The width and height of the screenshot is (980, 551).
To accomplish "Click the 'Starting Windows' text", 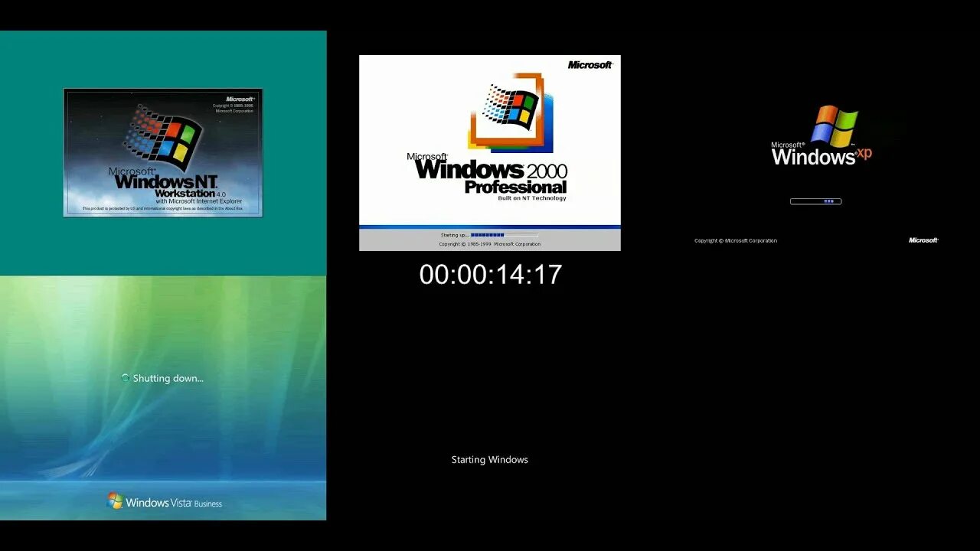I will coord(490,460).
